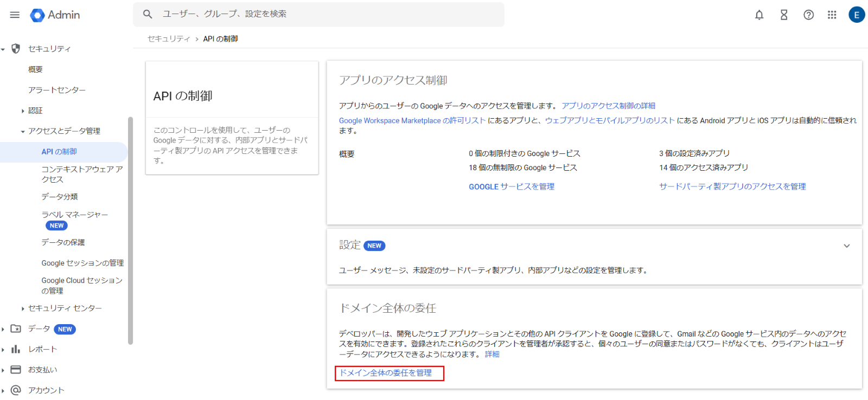The height and width of the screenshot is (400, 868).
Task: Click the security shield icon
Action: pos(16,49)
